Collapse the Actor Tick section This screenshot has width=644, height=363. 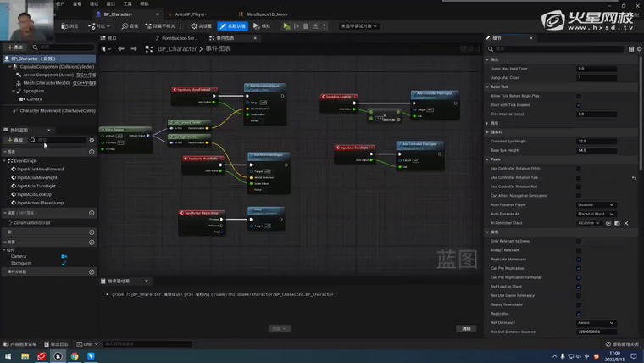click(487, 87)
